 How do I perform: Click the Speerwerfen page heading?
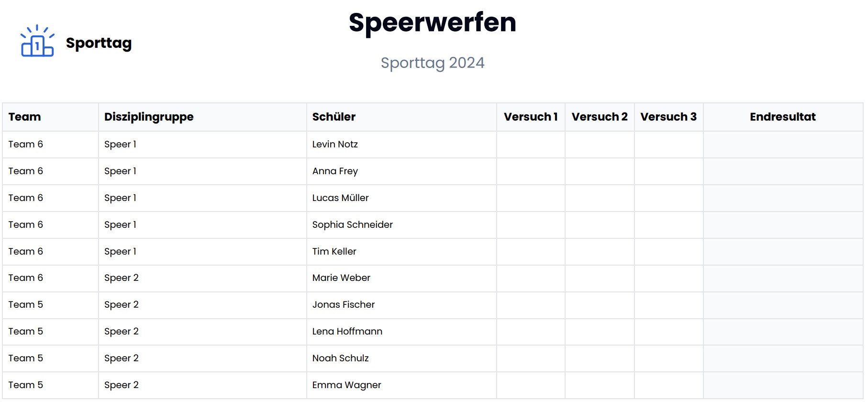[433, 22]
